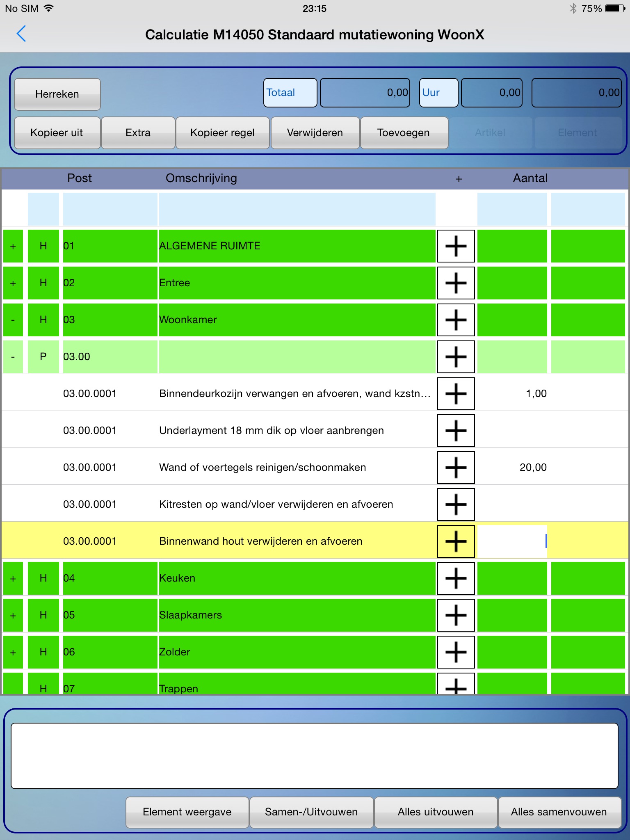
Task: Click plus icon beside Underlayment 18 mm row
Action: point(456,431)
